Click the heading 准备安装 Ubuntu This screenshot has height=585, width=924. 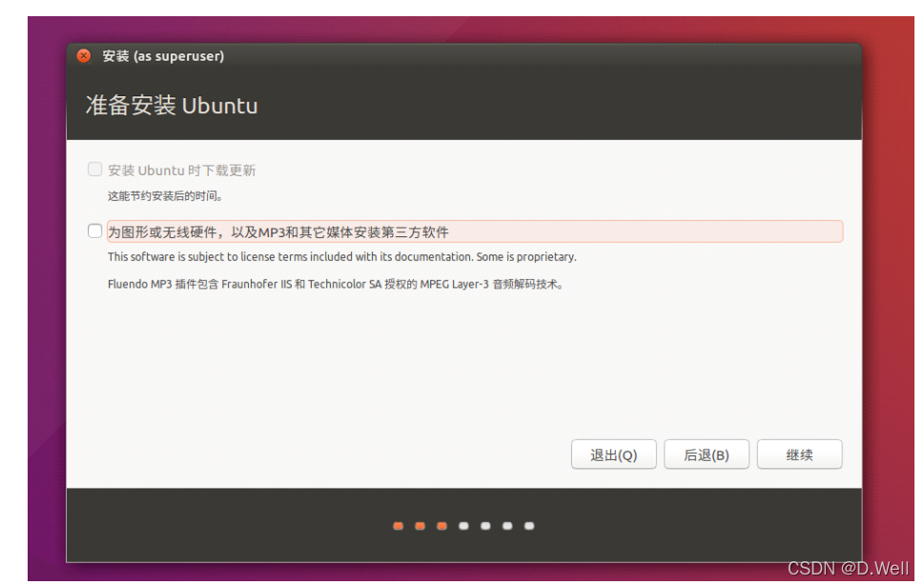pyautogui.click(x=172, y=106)
